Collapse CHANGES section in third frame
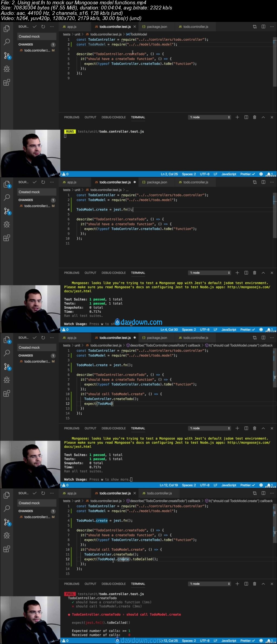This screenshot has width=277, height=644. coord(25,355)
